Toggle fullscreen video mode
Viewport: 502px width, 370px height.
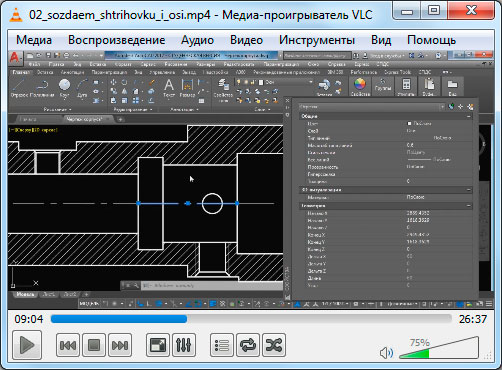pyautogui.click(x=158, y=345)
